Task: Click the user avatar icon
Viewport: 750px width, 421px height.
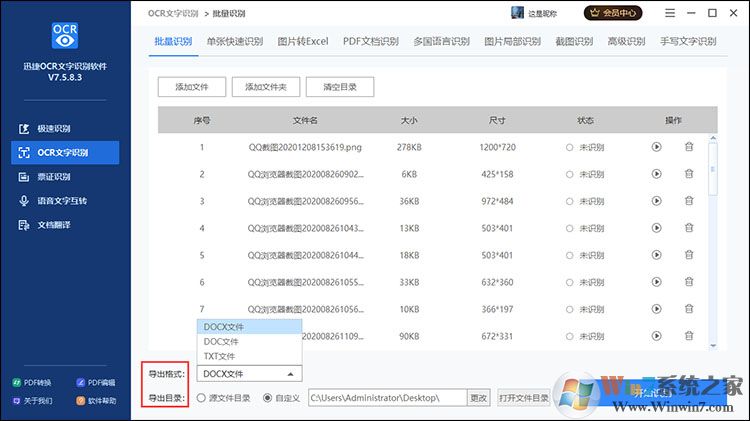Action: point(517,13)
